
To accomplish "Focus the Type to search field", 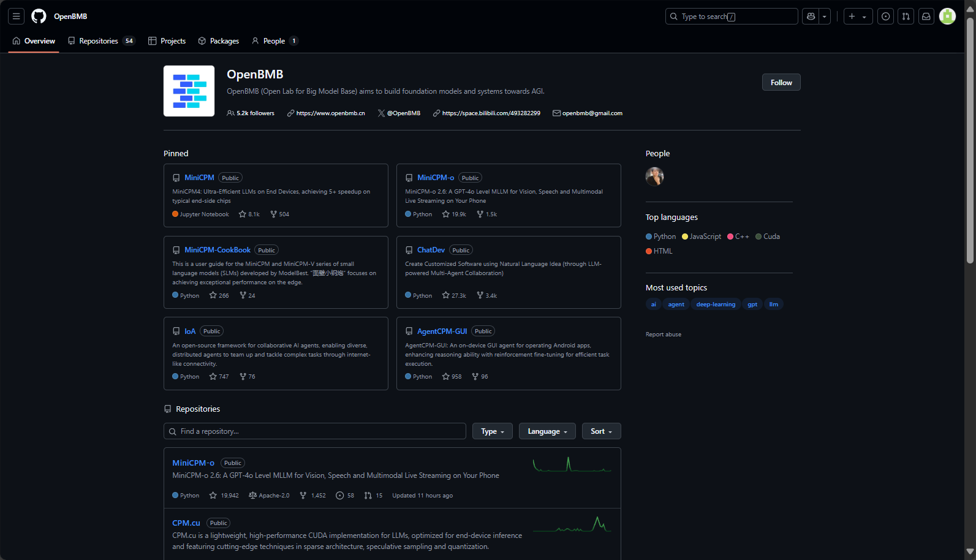I will (x=732, y=17).
